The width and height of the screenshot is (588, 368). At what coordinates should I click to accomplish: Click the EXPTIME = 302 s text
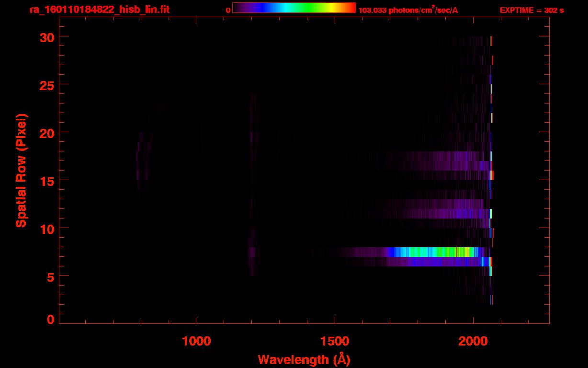point(531,11)
